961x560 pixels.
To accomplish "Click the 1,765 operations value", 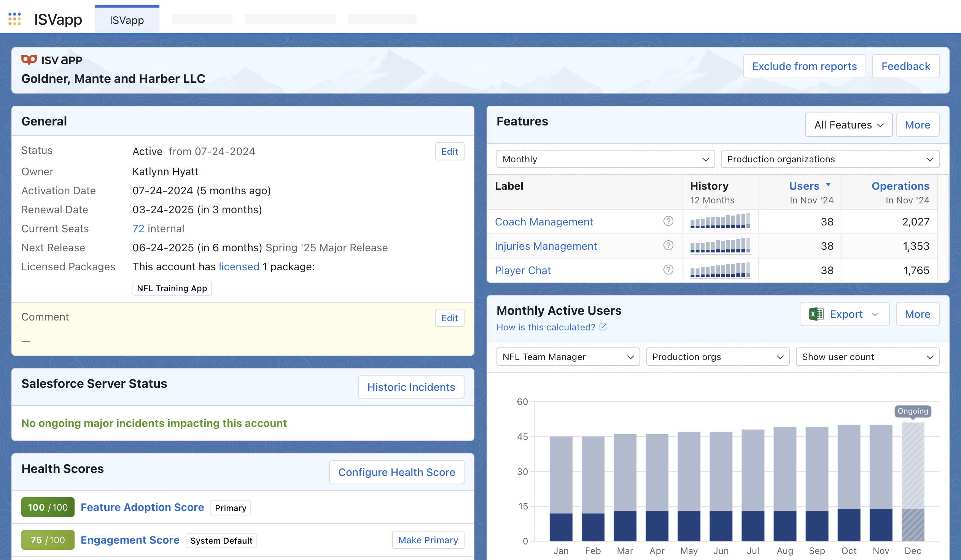I will click(916, 270).
